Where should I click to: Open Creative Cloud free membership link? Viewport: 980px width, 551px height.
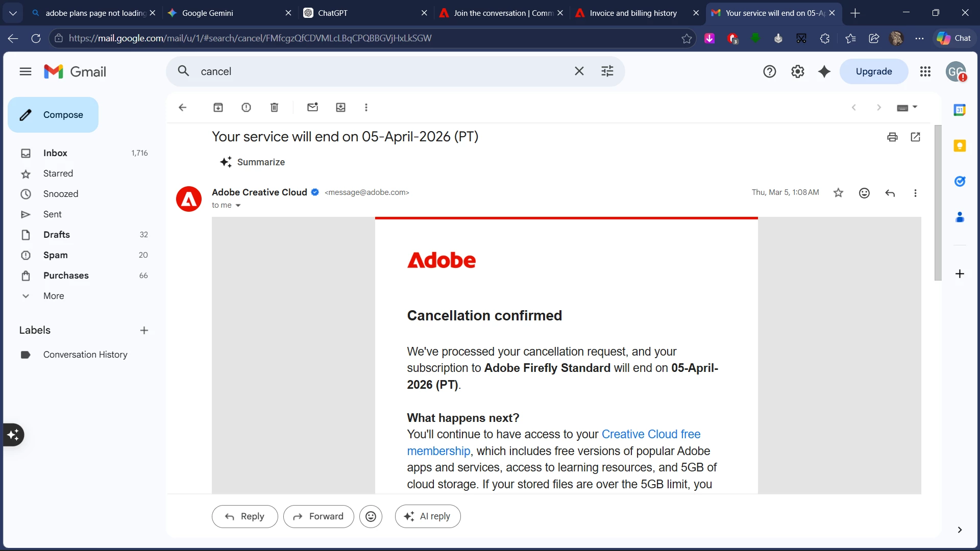pyautogui.click(x=650, y=434)
